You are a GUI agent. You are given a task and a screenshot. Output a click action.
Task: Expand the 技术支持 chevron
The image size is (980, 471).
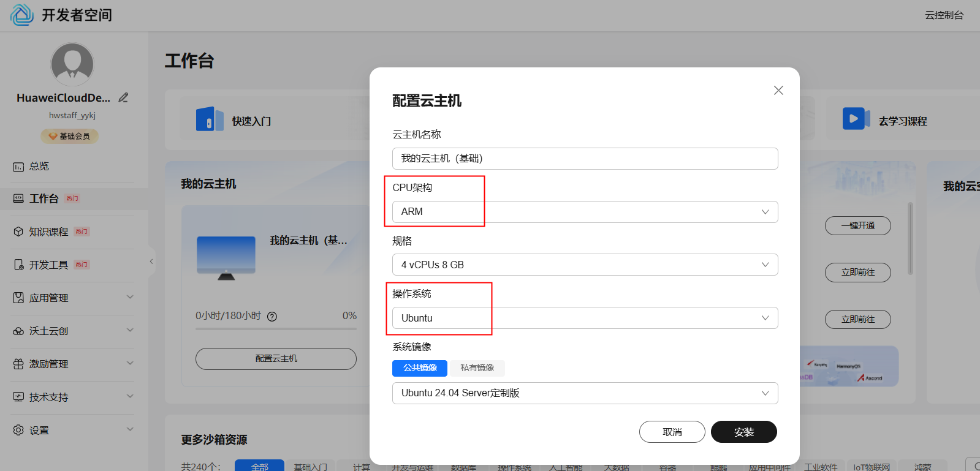pos(130,396)
